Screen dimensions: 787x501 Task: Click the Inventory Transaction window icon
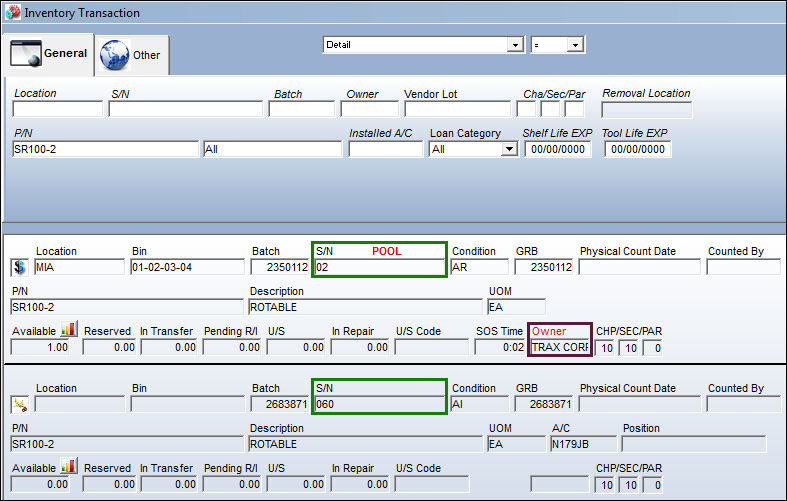coord(13,12)
